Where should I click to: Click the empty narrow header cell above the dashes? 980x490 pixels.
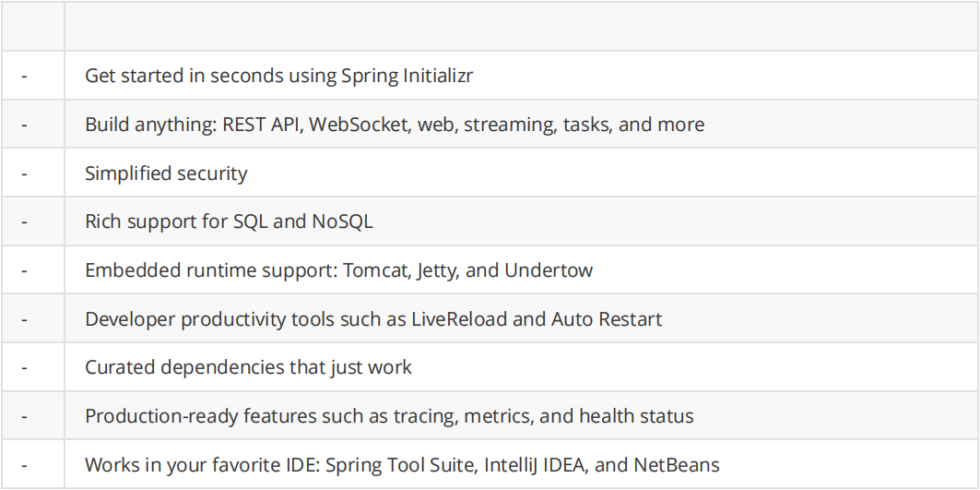point(32,26)
